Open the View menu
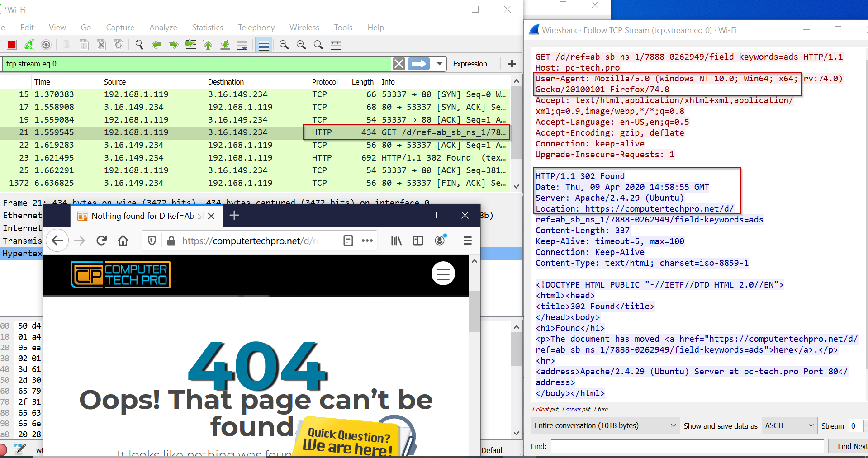Image resolution: width=868 pixels, height=458 pixels. (57, 28)
